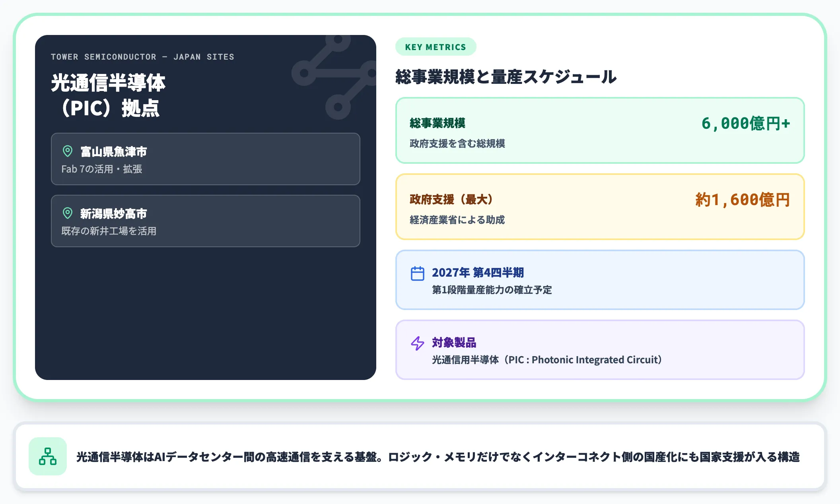Click the 2027年 第4四半期 heading
Screen dimensions: 840x504
coord(478,272)
